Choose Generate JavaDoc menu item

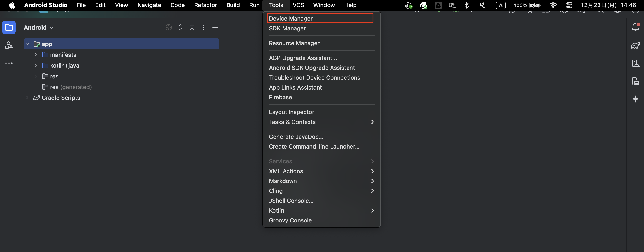click(x=322, y=137)
